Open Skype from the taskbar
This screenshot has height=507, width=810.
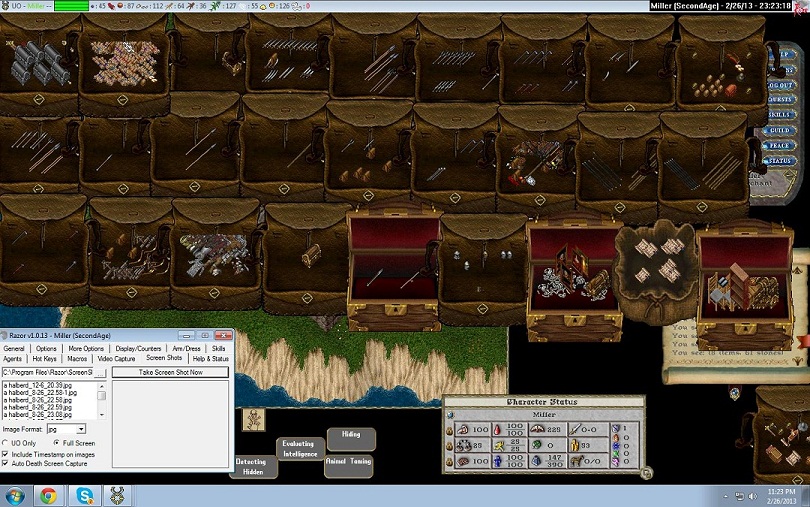coord(84,495)
